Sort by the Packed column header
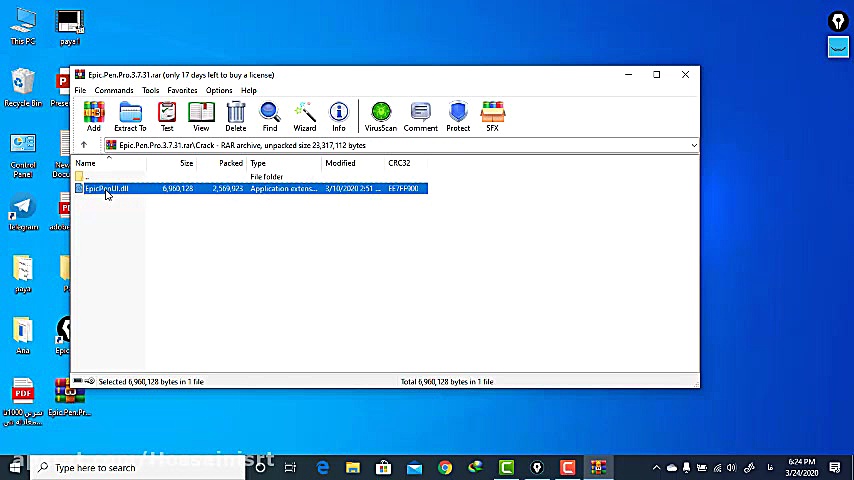The image size is (854, 480). pyautogui.click(x=221, y=163)
